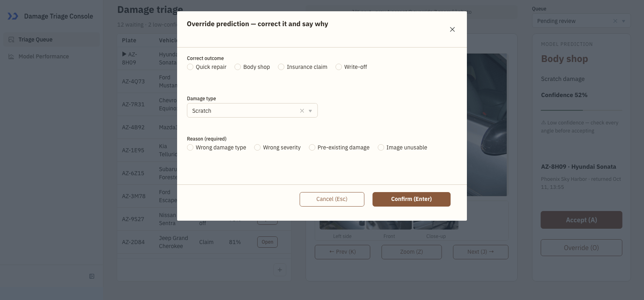Open the Front thumbnail photo

[389, 225]
